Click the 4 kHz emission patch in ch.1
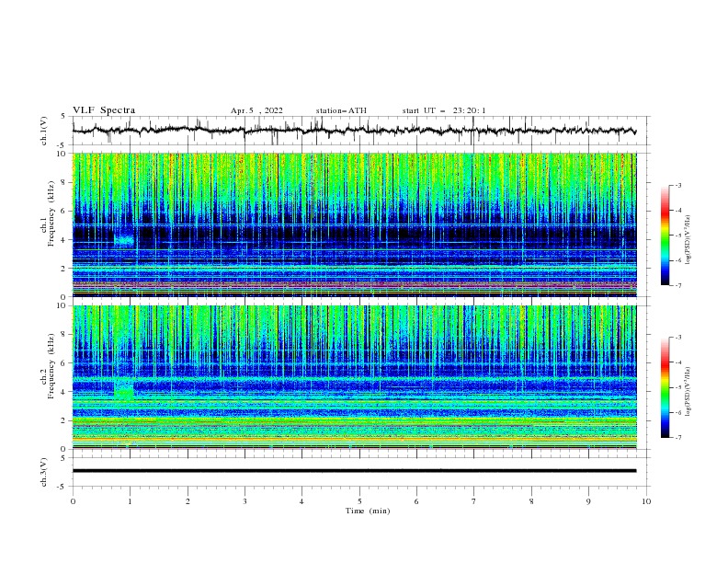The height and width of the screenshot is (563, 728). (124, 239)
